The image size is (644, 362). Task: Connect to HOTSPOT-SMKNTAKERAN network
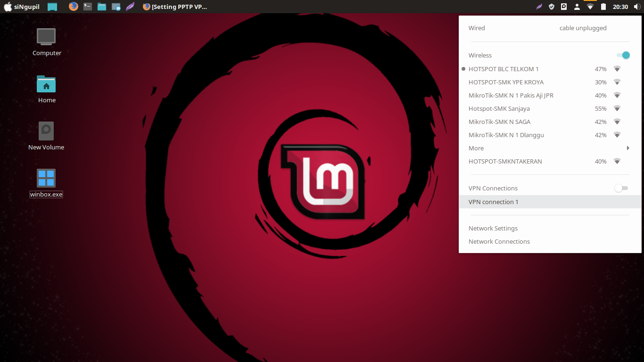pyautogui.click(x=550, y=161)
